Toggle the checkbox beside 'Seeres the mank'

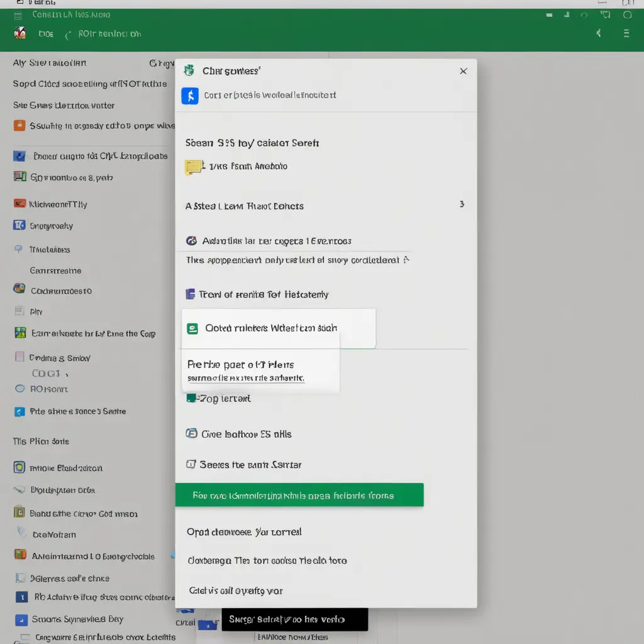coord(191,465)
